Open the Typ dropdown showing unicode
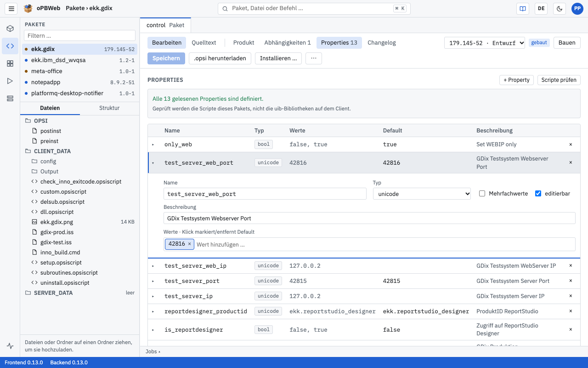Screen dimensions: 588x368 tap(422, 194)
